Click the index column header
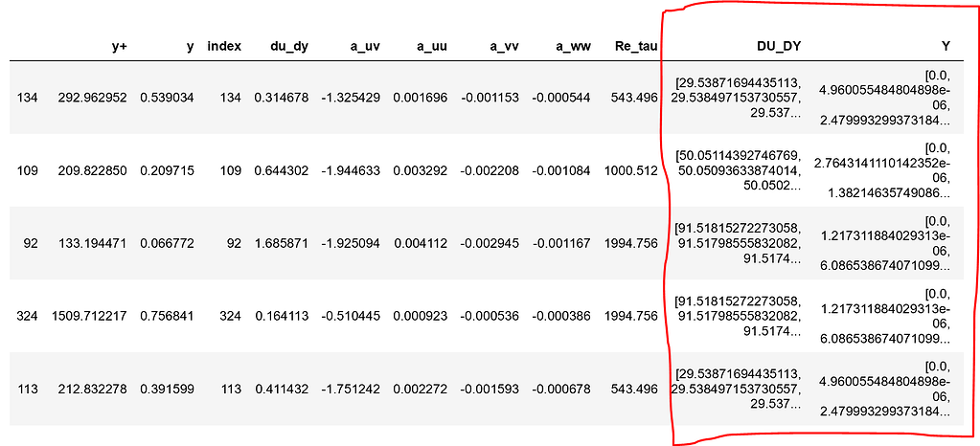This screenshot has width=980, height=446. pos(224,46)
